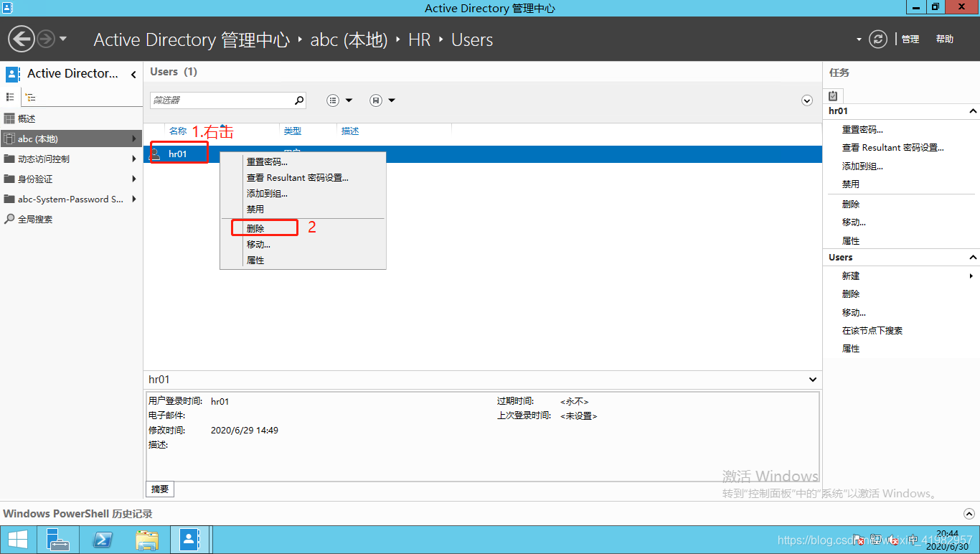
Task: Sort by 描述 column header
Action: 350,131
